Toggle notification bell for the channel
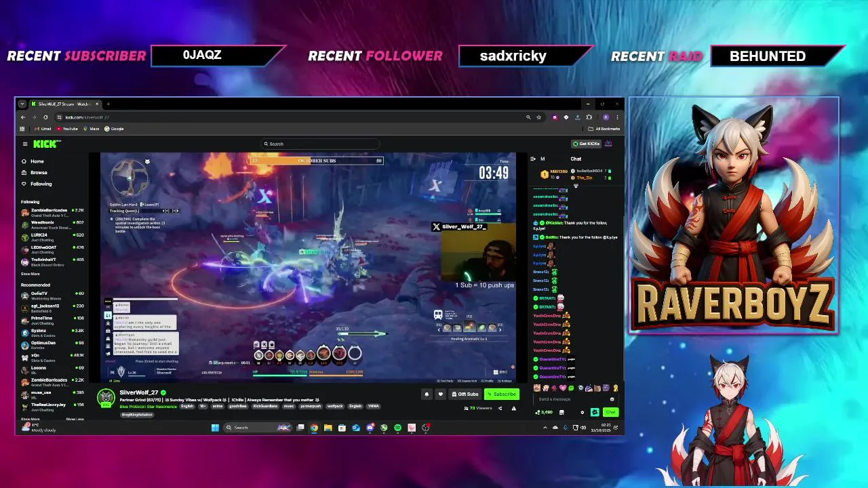This screenshot has height=488, width=868. [427, 394]
